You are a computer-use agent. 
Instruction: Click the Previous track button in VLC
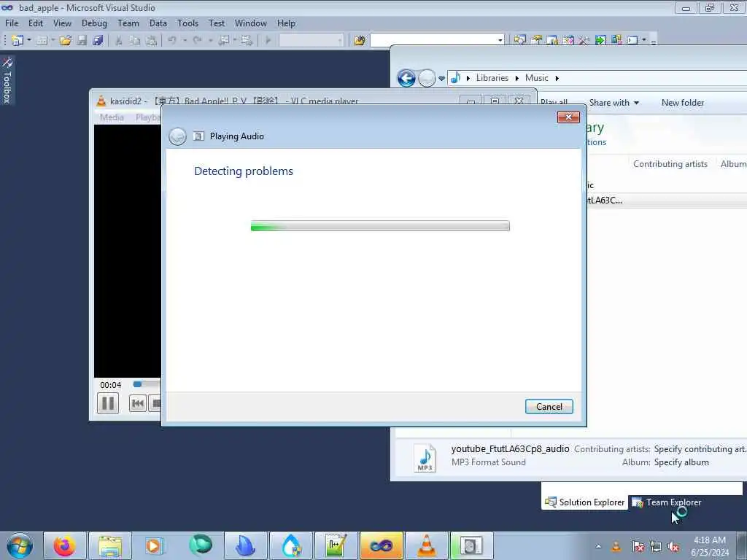point(138,404)
